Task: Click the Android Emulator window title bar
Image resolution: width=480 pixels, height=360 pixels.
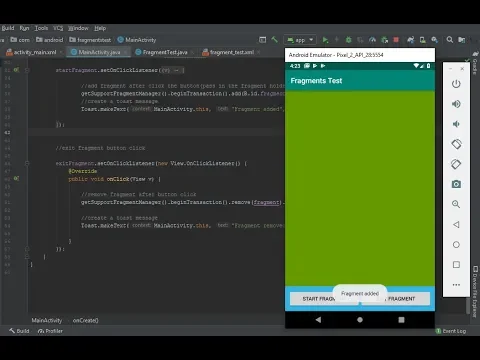Action: [x=360, y=55]
